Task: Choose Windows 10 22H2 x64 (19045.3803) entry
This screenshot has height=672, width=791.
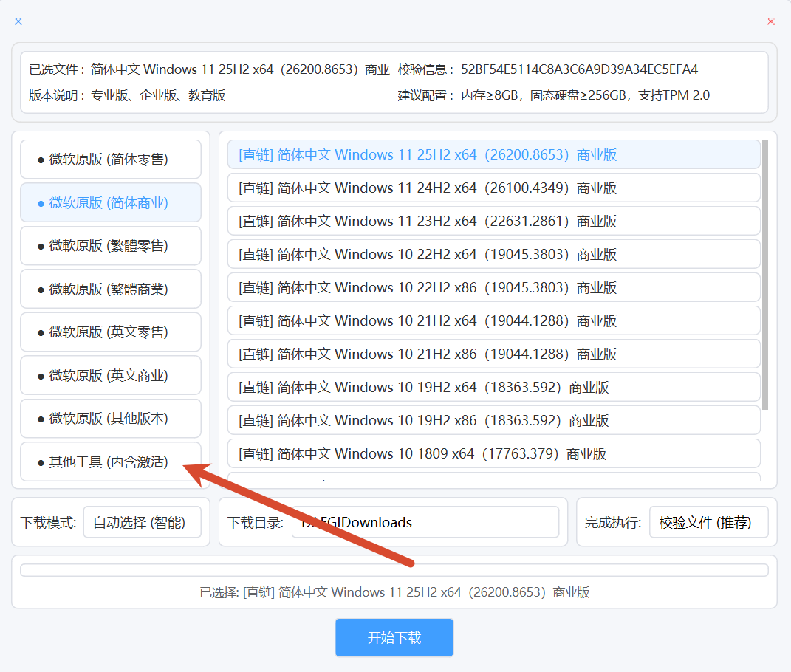Action: click(493, 254)
